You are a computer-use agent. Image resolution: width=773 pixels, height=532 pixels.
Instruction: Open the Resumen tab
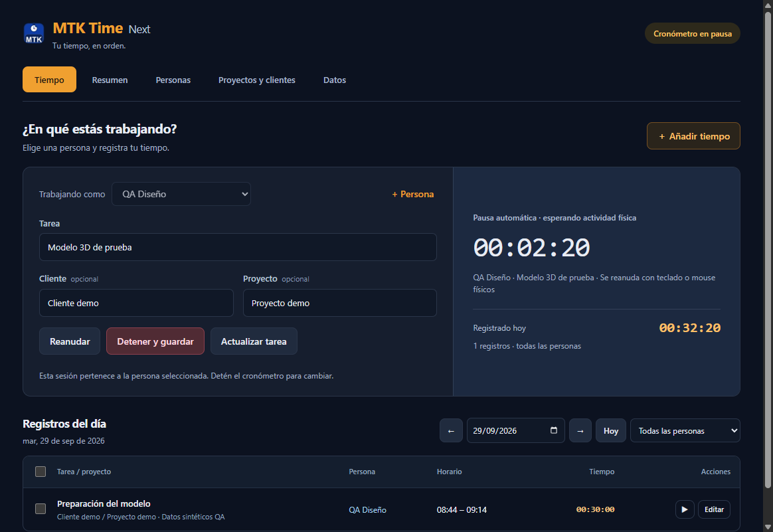[x=110, y=80]
